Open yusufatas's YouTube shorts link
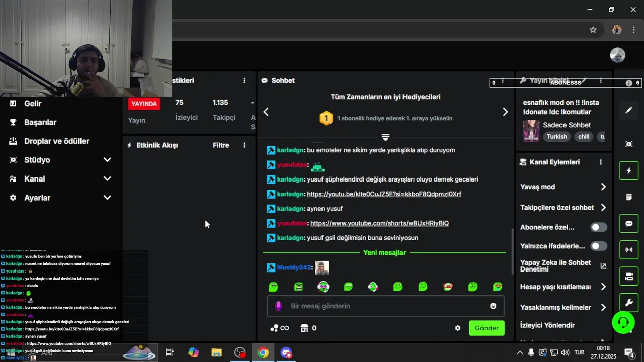Viewport: 644px width, 362px height. click(x=379, y=223)
